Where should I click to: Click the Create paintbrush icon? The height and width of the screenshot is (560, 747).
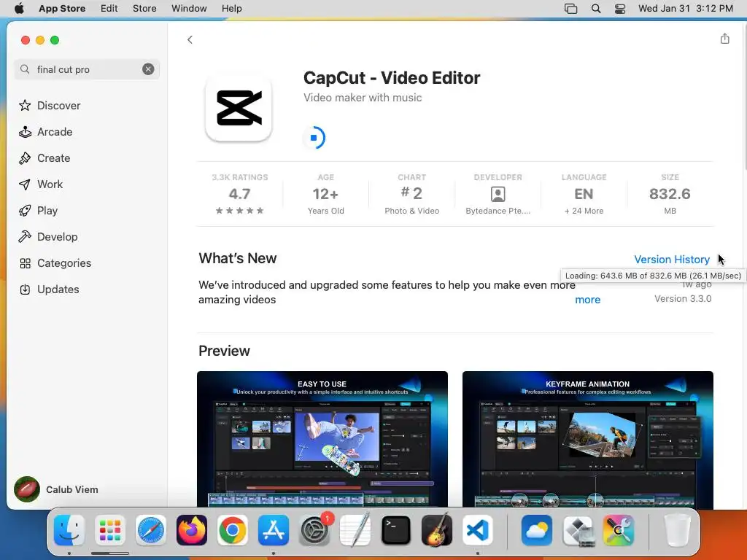pos(25,158)
